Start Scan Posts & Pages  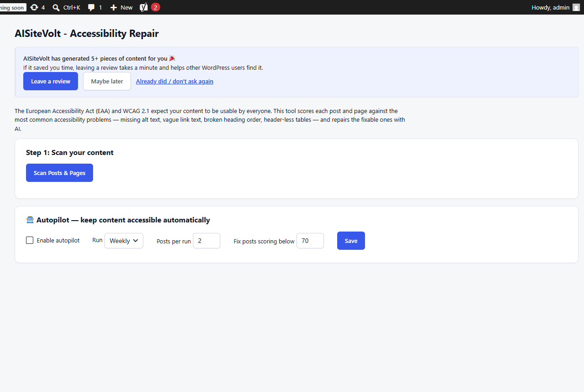coord(59,173)
